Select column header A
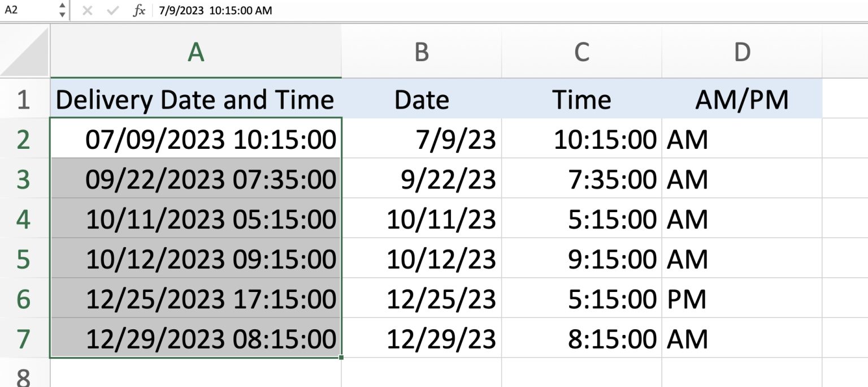The width and height of the screenshot is (868, 387). pyautogui.click(x=196, y=52)
